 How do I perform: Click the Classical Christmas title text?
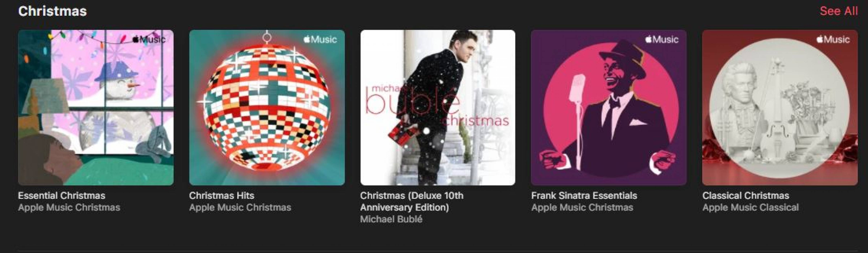coord(746,195)
